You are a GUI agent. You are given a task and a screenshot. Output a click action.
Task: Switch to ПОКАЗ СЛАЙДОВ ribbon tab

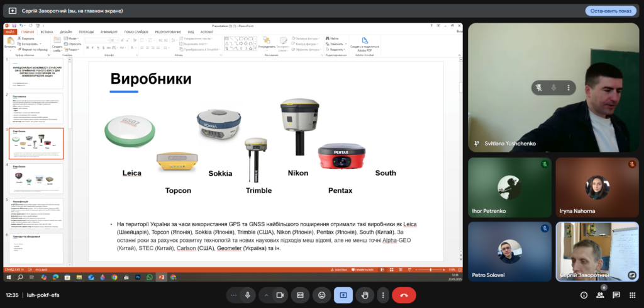pyautogui.click(x=136, y=31)
